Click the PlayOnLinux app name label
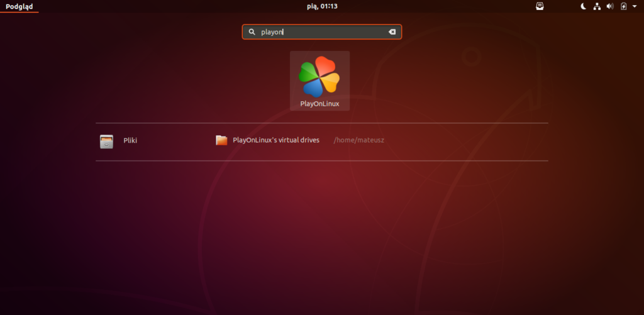This screenshot has height=315, width=644. [319, 104]
